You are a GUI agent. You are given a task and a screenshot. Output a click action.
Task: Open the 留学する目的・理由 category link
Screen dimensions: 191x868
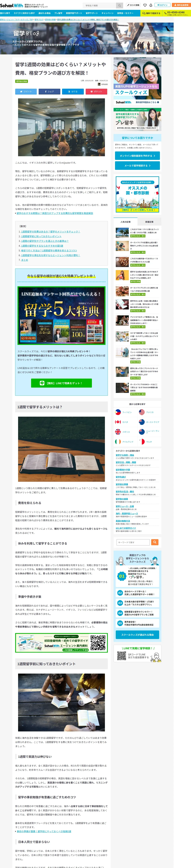point(125,455)
